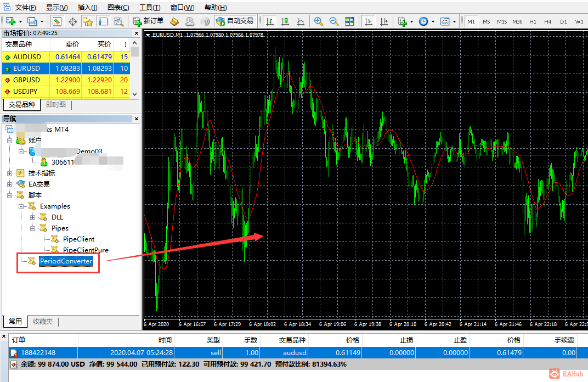Open the 图表(C) menu

(x=118, y=8)
